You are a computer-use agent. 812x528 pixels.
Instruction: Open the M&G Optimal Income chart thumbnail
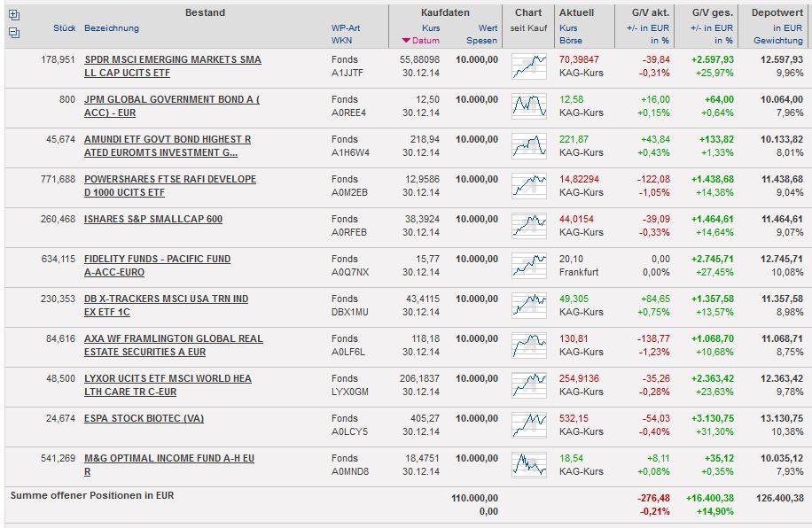pos(529,465)
